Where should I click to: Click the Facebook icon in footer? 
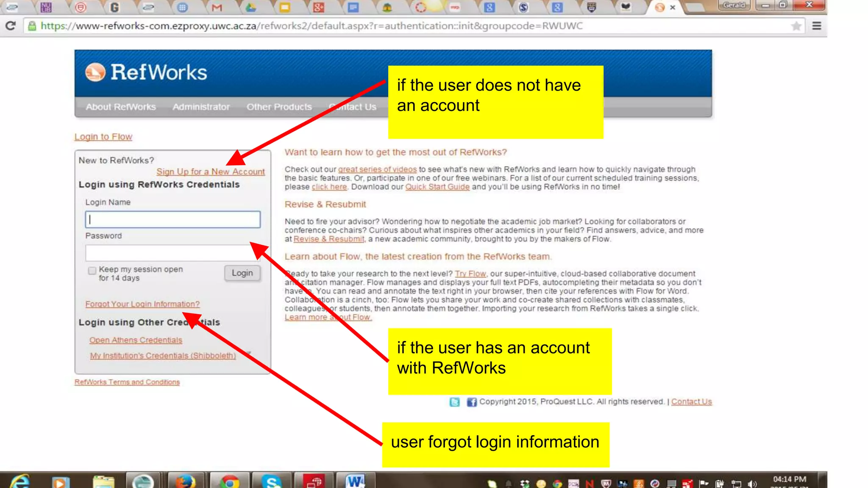point(472,402)
